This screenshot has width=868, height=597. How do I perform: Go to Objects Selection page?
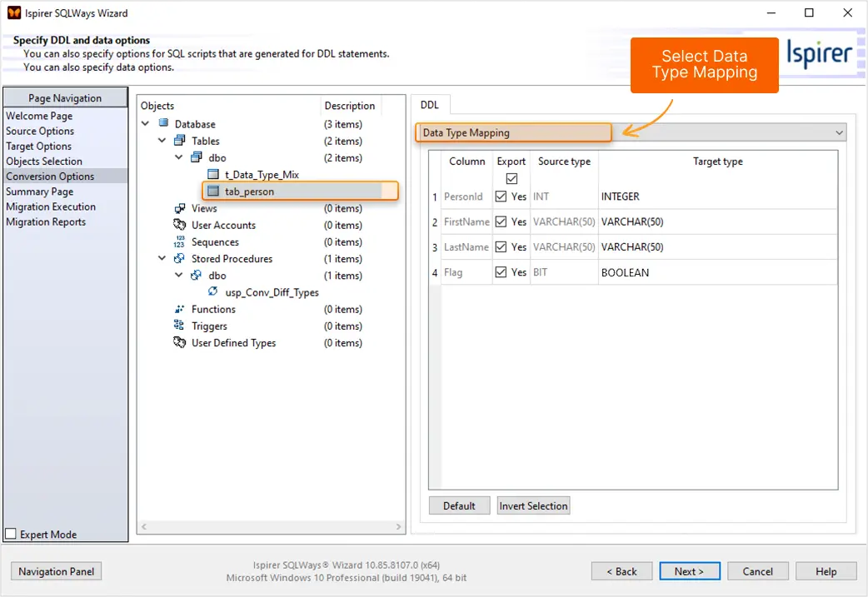(x=44, y=161)
